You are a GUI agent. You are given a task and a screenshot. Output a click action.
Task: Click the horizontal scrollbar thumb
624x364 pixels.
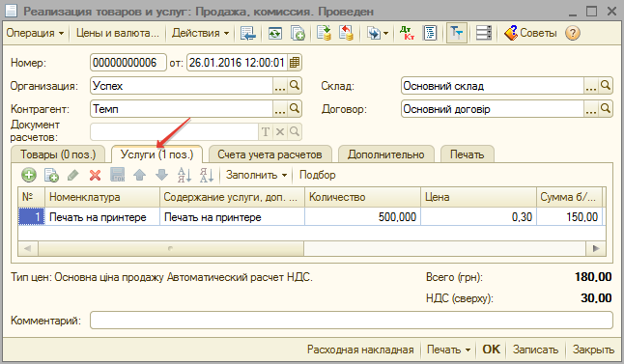pos(171,249)
